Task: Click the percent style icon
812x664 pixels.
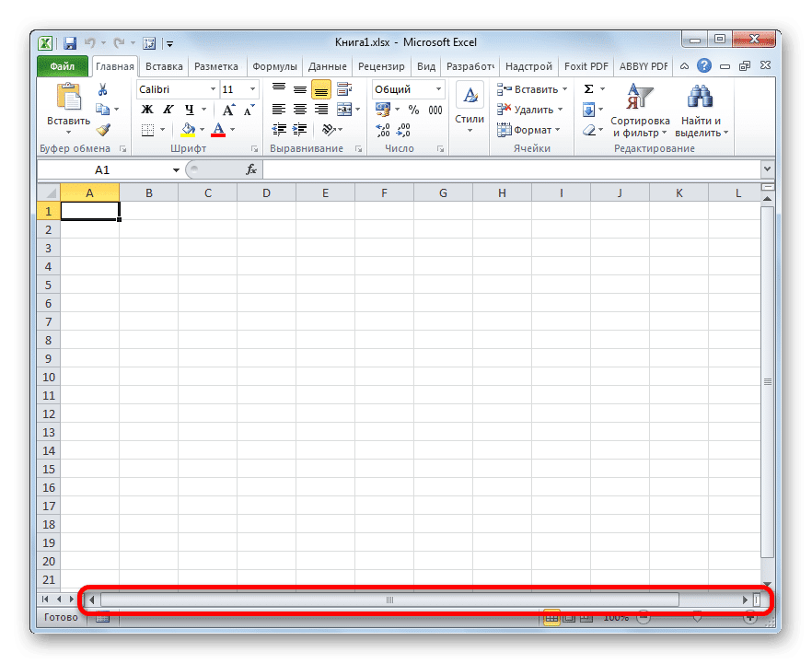Action: (x=413, y=110)
